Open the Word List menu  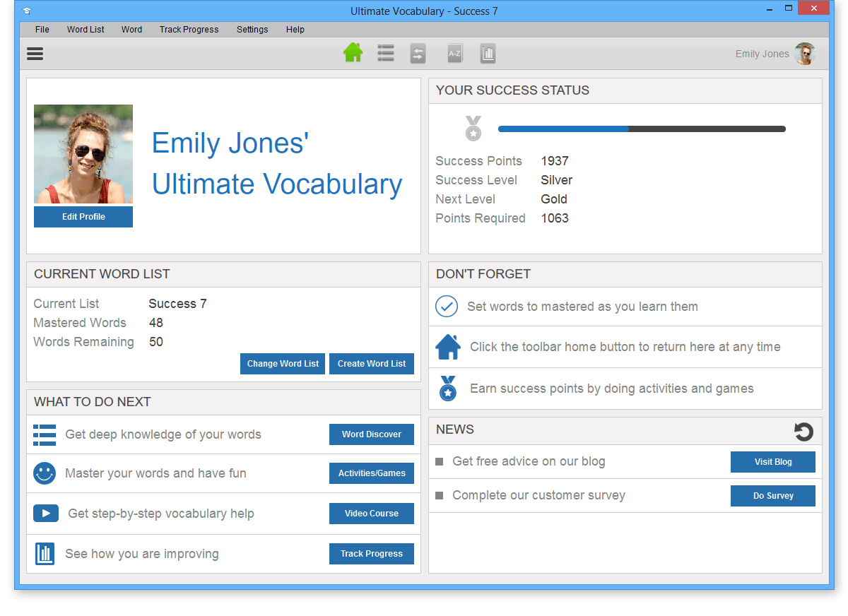[86, 30]
